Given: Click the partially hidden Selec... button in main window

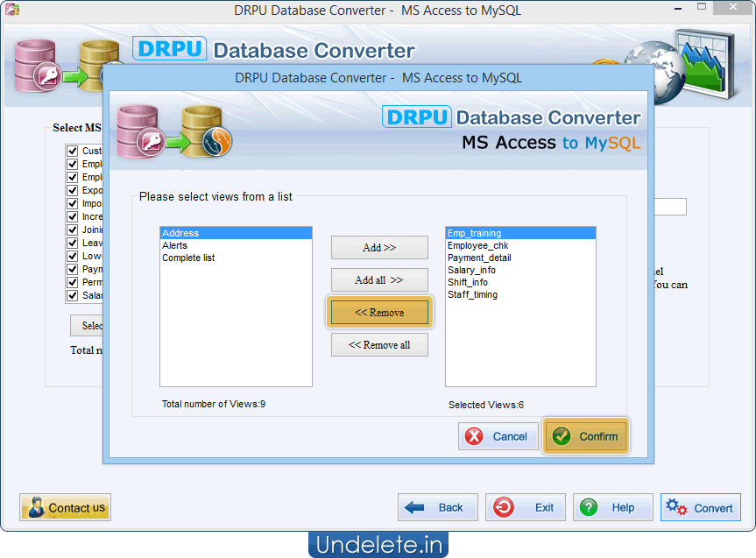Looking at the screenshot, I should (87, 326).
